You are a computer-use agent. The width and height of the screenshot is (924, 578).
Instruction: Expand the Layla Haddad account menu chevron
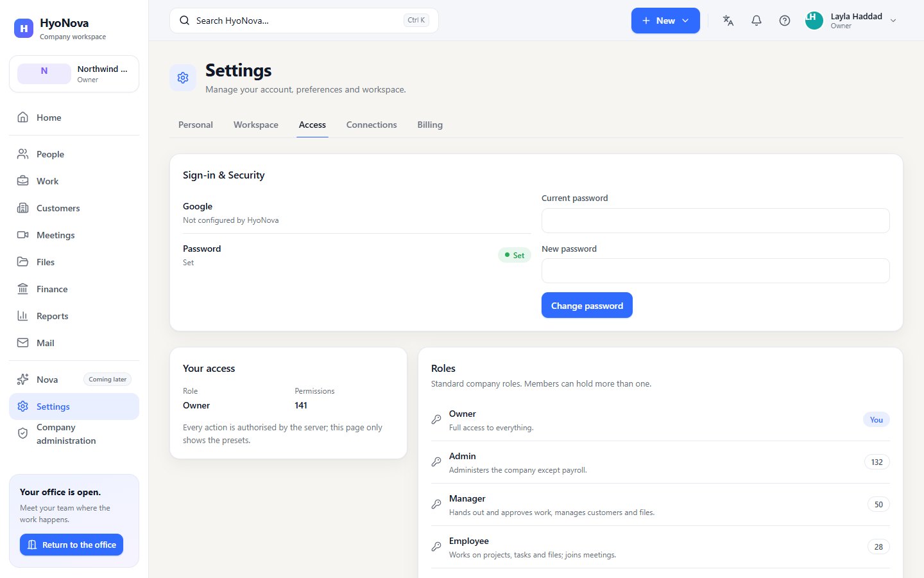pos(893,21)
